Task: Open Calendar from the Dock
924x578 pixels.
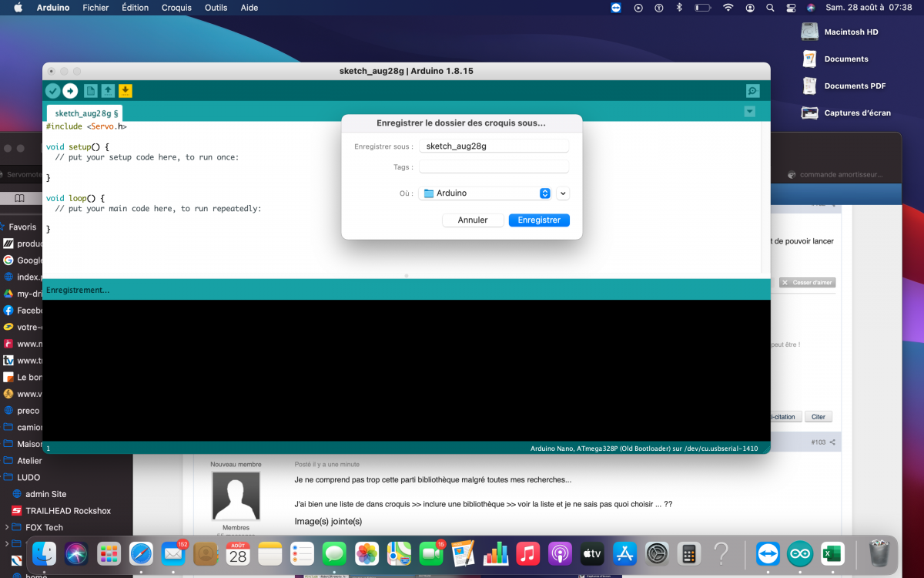Action: tap(238, 553)
